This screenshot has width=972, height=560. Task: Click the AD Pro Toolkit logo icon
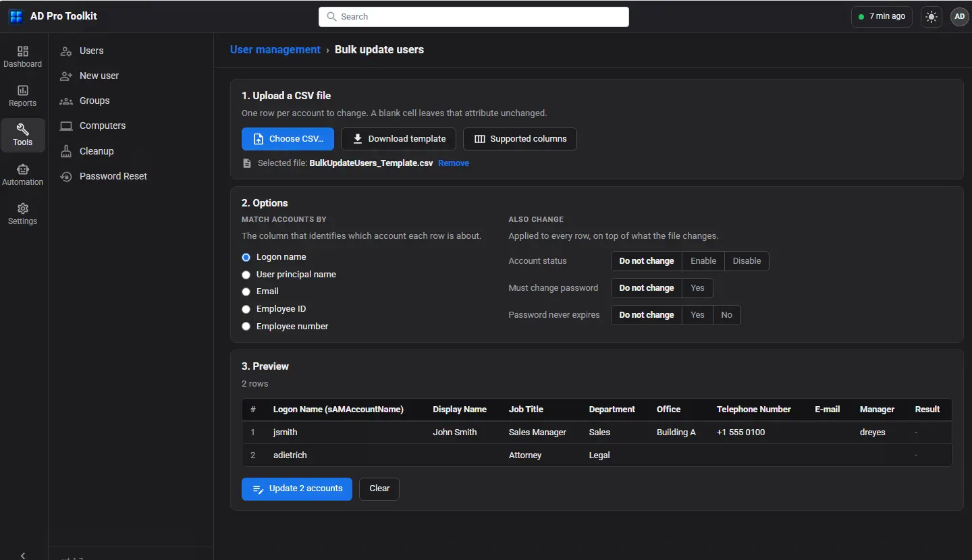(x=16, y=16)
